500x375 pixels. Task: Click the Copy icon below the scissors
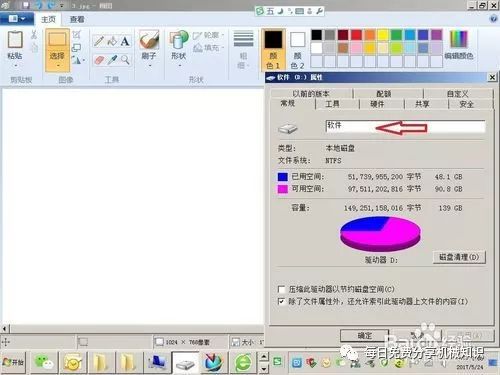pyautogui.click(x=34, y=47)
